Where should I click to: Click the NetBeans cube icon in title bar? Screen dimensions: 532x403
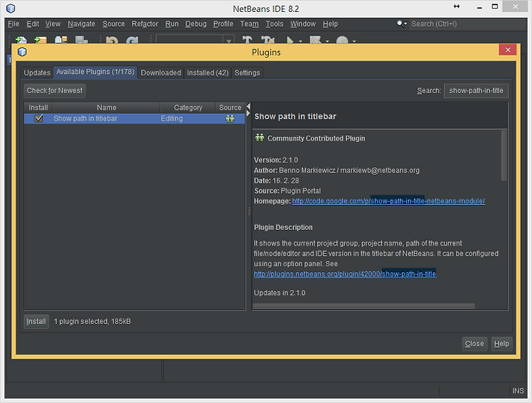[11, 8]
